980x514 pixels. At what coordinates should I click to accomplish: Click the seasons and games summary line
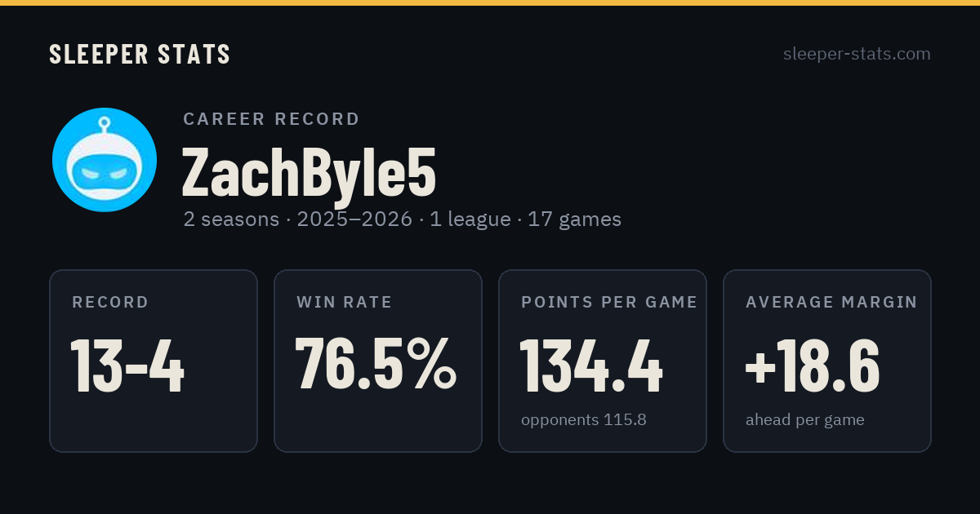coord(403,219)
